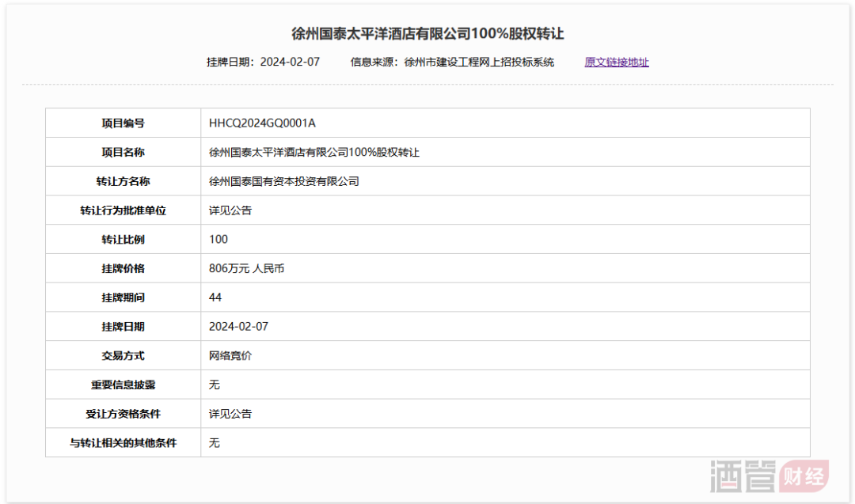Click the 酒管财经 watermark logo

(x=769, y=477)
